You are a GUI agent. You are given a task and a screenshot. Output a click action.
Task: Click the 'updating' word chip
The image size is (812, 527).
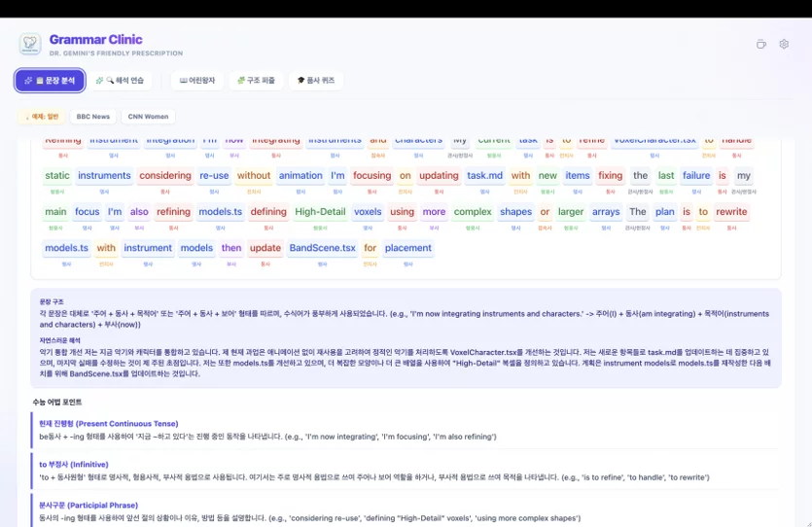tap(439, 175)
